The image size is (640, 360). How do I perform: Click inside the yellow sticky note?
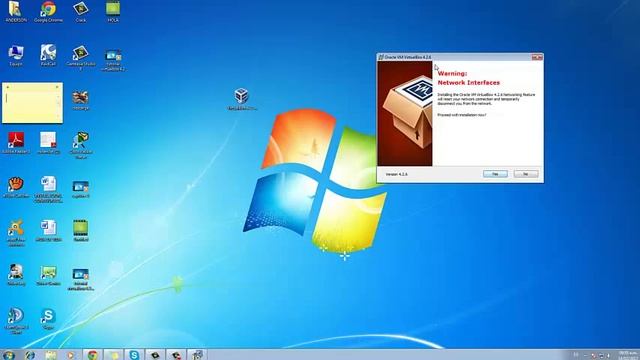point(32,104)
